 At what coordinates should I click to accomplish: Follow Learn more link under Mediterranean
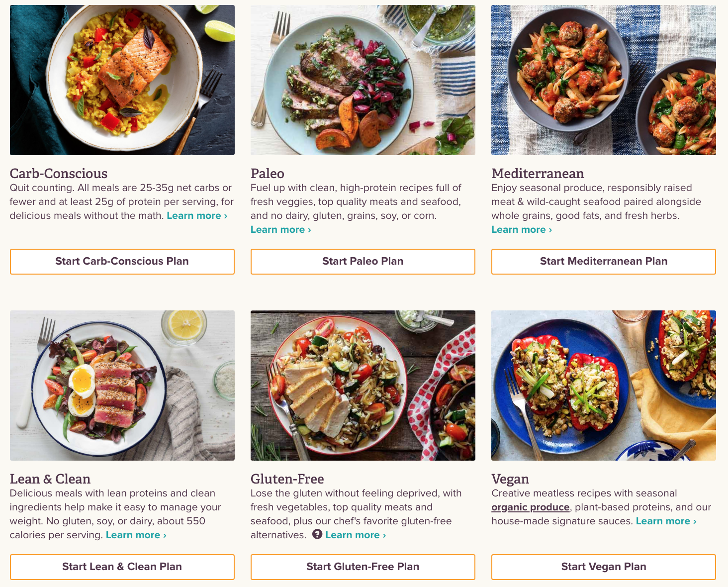[x=522, y=230]
